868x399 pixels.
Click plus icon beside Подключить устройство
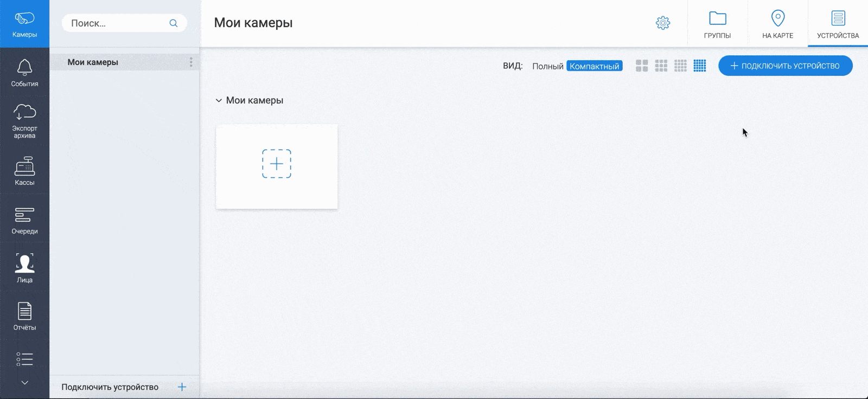coord(182,387)
